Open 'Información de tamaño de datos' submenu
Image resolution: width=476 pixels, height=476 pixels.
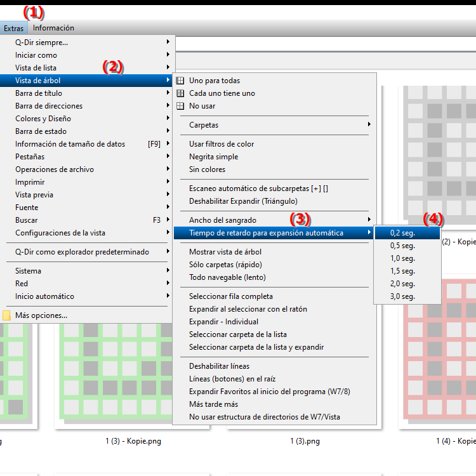click(x=86, y=144)
